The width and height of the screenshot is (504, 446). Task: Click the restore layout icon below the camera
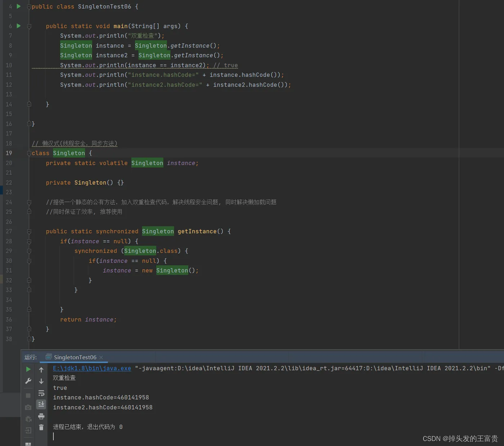(28, 419)
